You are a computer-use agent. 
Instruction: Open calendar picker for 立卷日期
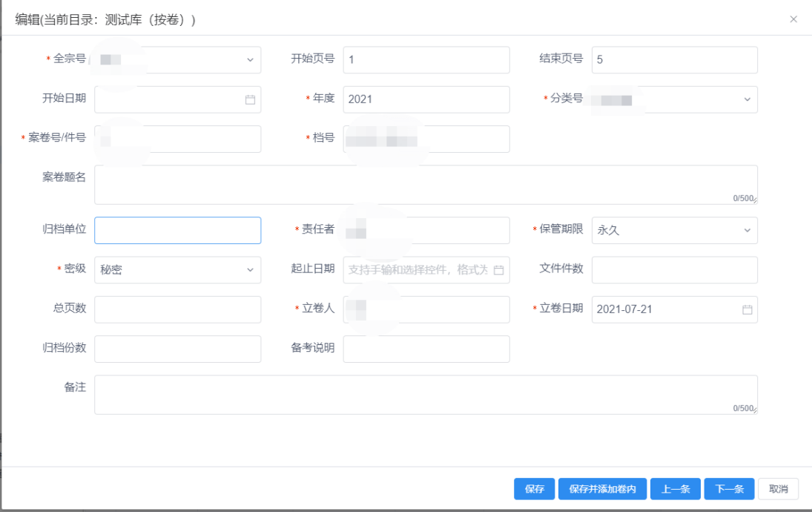tap(747, 309)
